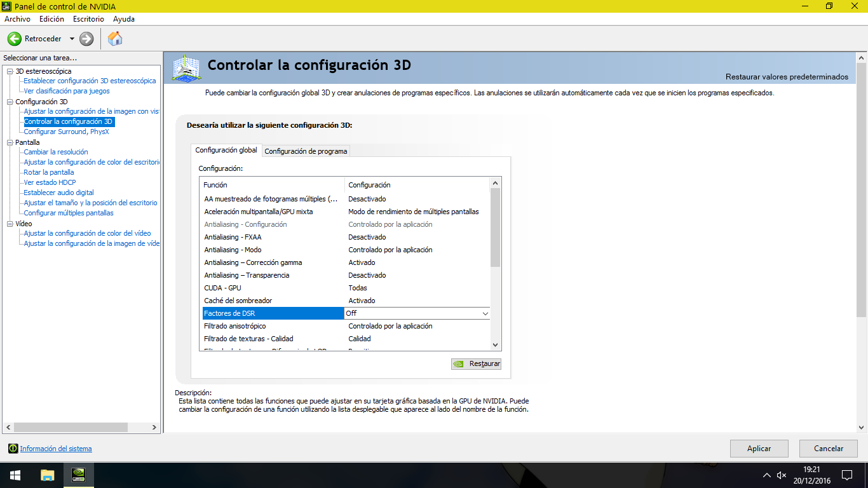Click the main page scroll down arrow
The height and width of the screenshot is (488, 868).
click(862, 428)
